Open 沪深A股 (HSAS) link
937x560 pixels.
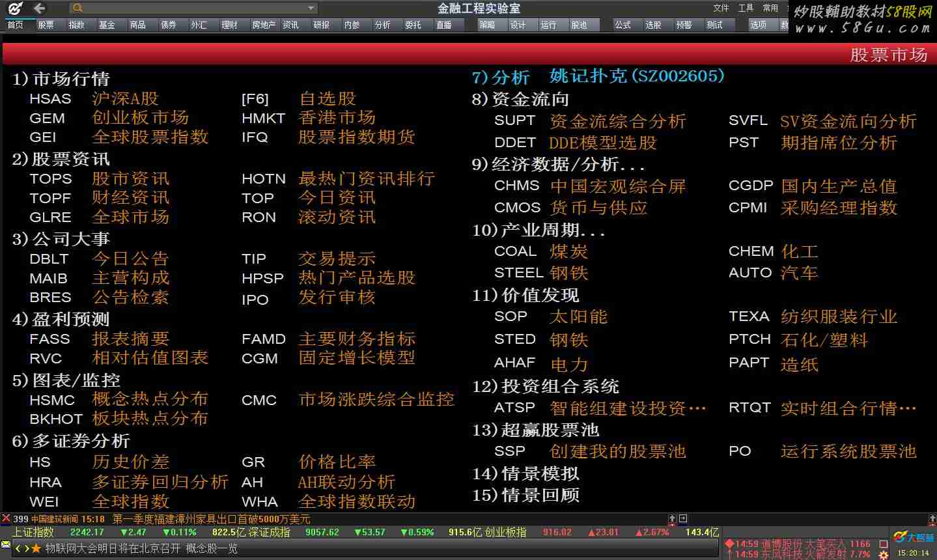point(125,99)
